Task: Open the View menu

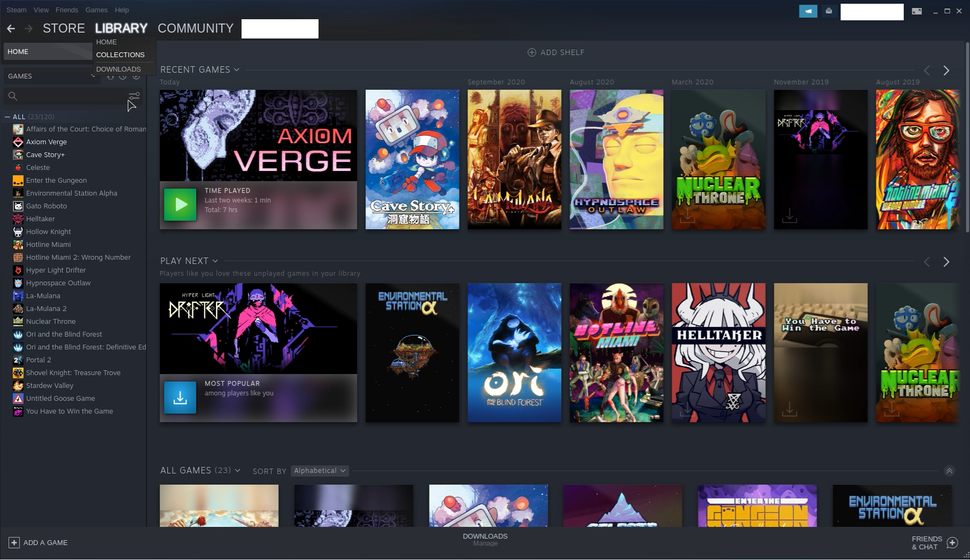Action: click(41, 10)
